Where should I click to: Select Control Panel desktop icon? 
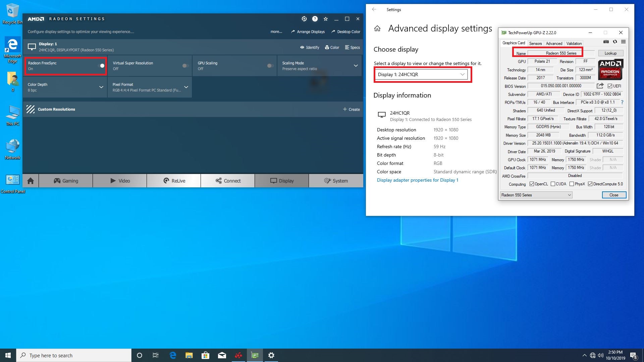12,184
